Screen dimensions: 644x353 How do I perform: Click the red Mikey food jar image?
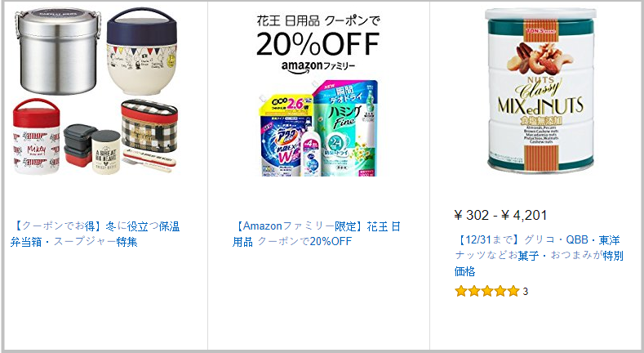36,136
